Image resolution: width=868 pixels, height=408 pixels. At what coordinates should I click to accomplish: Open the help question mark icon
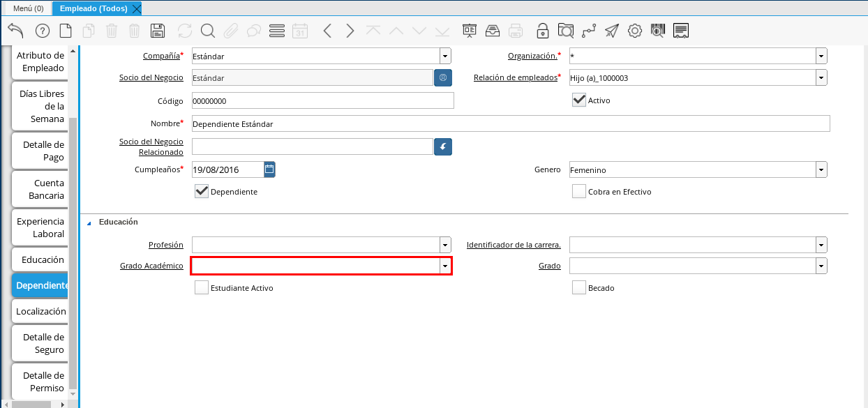(42, 31)
